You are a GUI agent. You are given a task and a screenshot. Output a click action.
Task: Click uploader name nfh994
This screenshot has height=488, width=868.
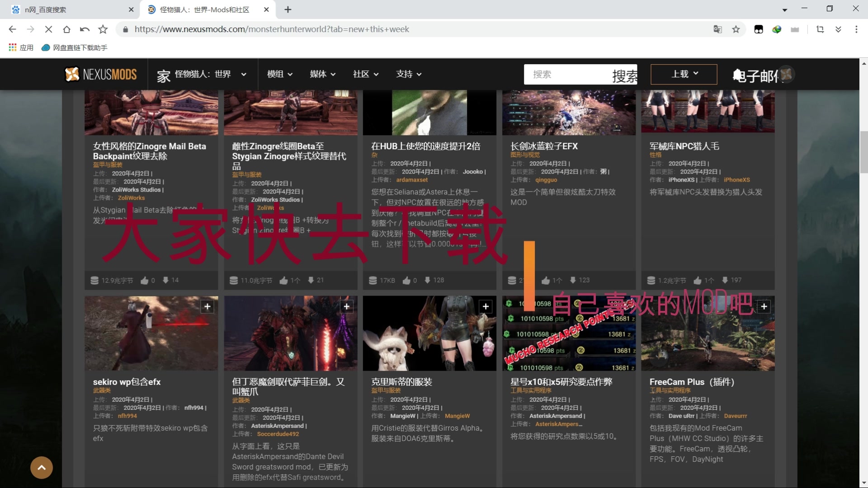click(x=127, y=416)
